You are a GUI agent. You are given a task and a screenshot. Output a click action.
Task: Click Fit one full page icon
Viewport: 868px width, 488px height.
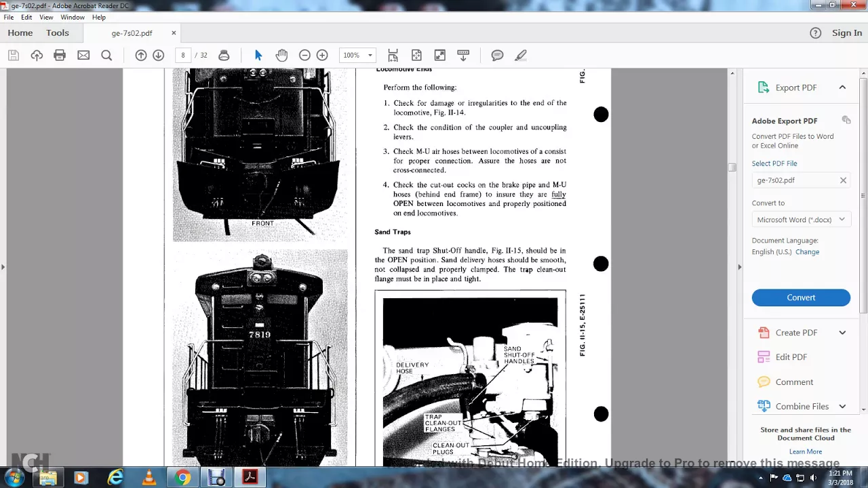[416, 55]
